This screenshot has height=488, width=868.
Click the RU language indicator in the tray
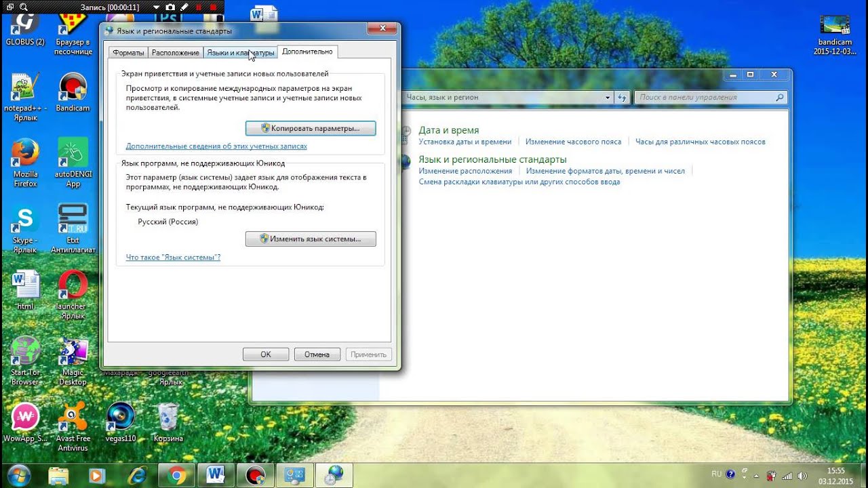point(717,474)
